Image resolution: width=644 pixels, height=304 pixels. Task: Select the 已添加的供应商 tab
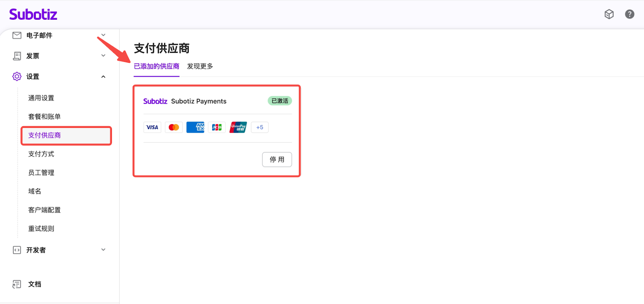[x=157, y=66]
